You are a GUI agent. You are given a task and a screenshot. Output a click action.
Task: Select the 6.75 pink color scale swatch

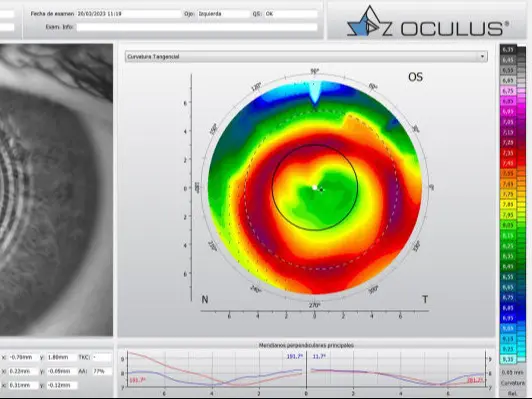tap(508, 91)
